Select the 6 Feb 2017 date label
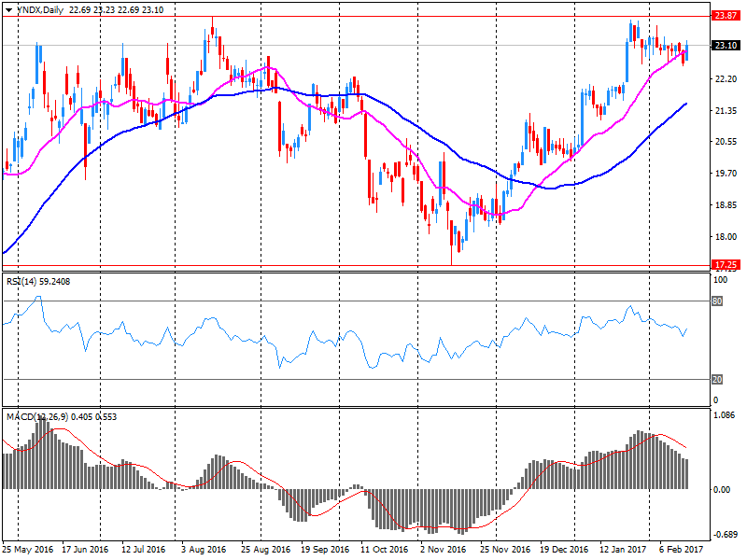 (x=681, y=549)
